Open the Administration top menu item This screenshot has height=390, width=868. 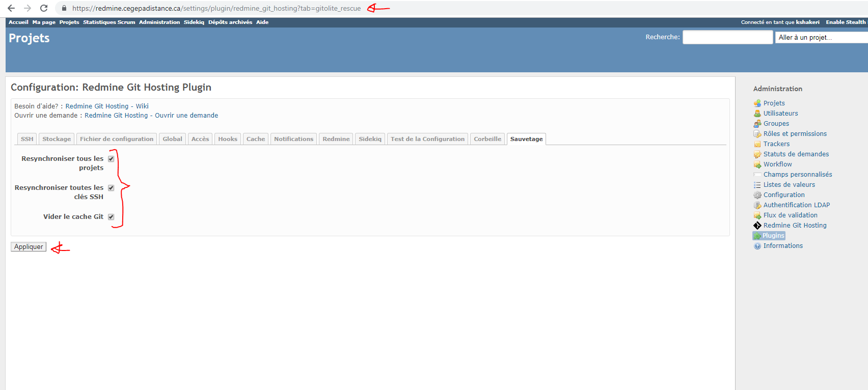[x=159, y=22]
